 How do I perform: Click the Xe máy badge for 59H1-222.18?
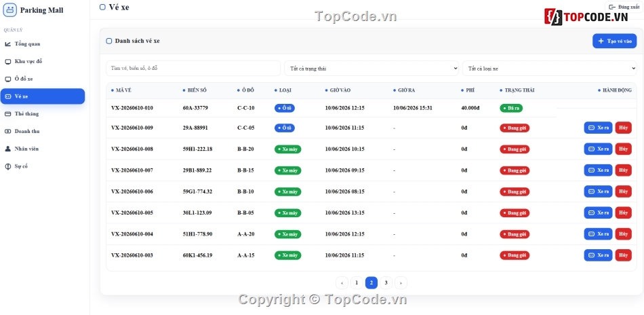point(288,149)
